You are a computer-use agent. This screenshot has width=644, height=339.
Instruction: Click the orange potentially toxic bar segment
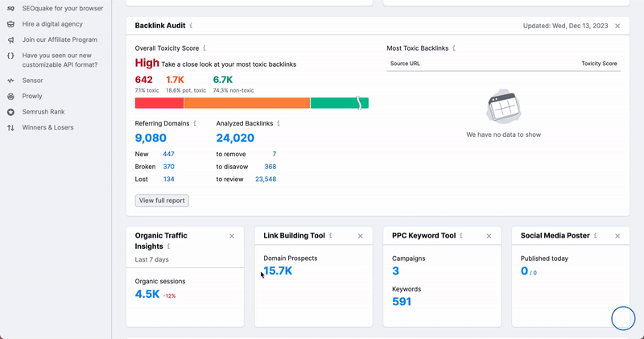pos(247,103)
